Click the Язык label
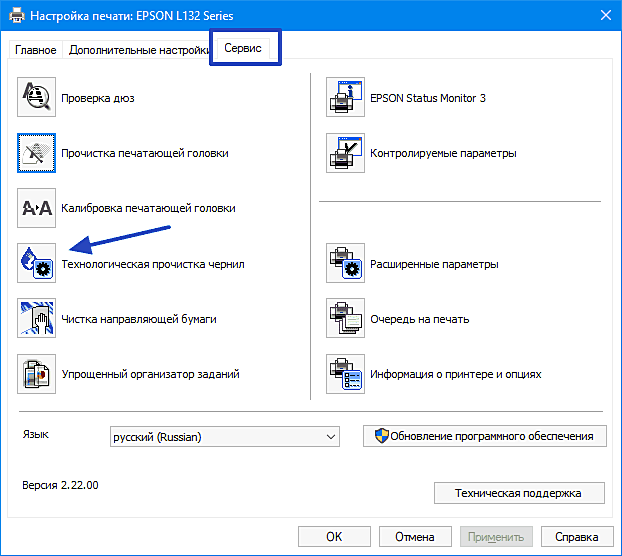Viewport: 622px width, 556px height. 36,434
